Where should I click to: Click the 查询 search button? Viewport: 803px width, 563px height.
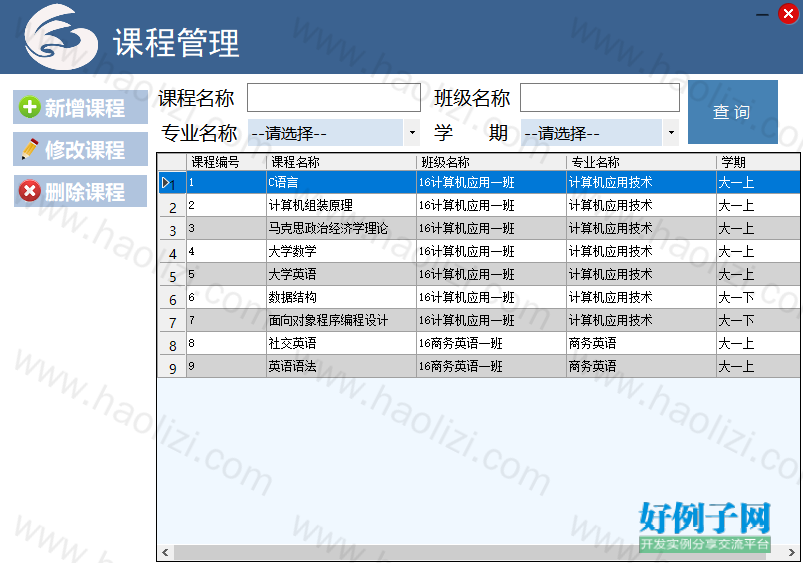coord(732,112)
